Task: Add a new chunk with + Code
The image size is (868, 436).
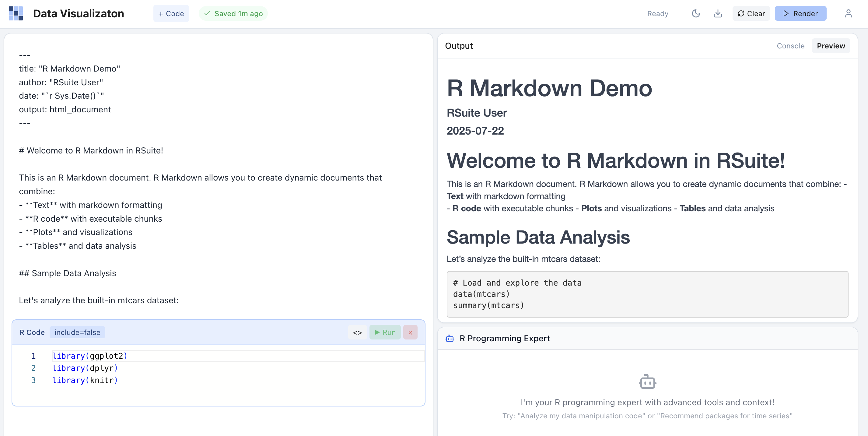Action: click(x=171, y=13)
